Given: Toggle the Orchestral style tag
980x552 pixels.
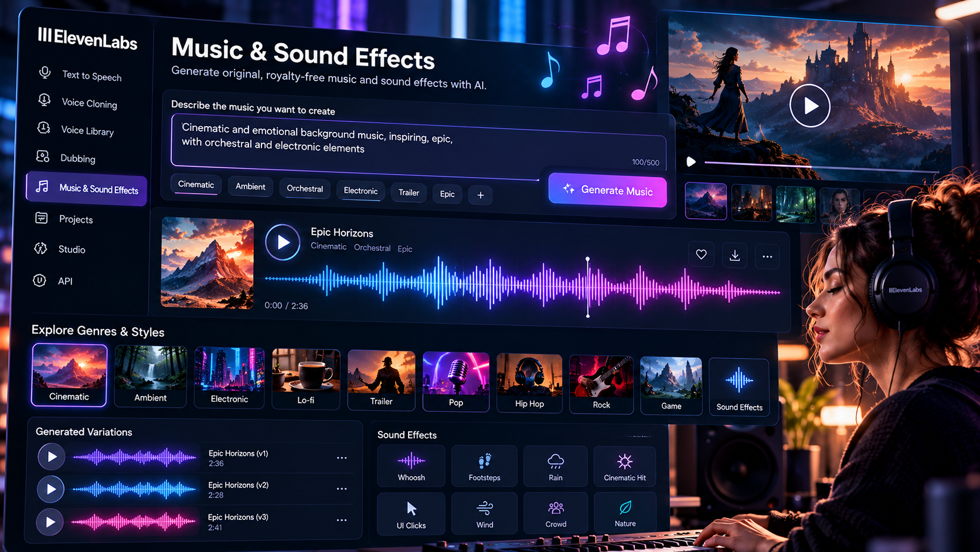Looking at the screenshot, I should coord(305,188).
